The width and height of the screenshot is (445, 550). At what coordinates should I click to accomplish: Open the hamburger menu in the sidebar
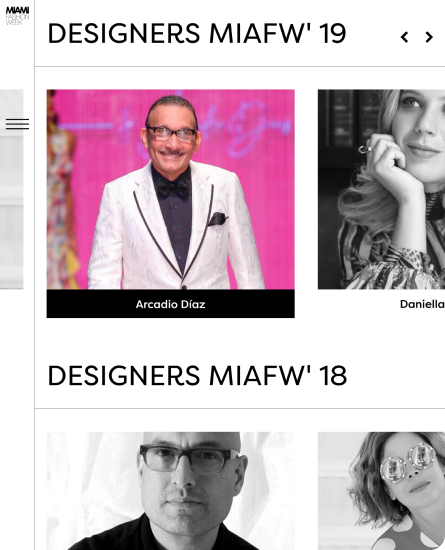17,124
